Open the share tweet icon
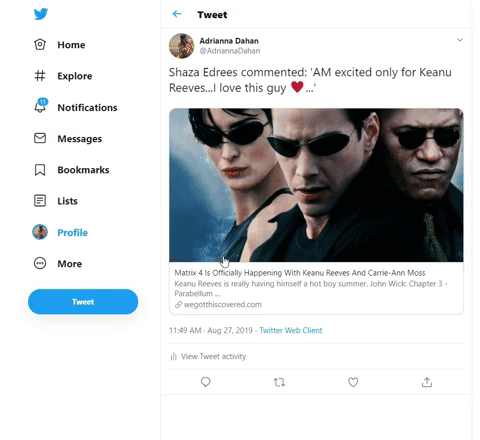This screenshot has width=480, height=440. 427,382
